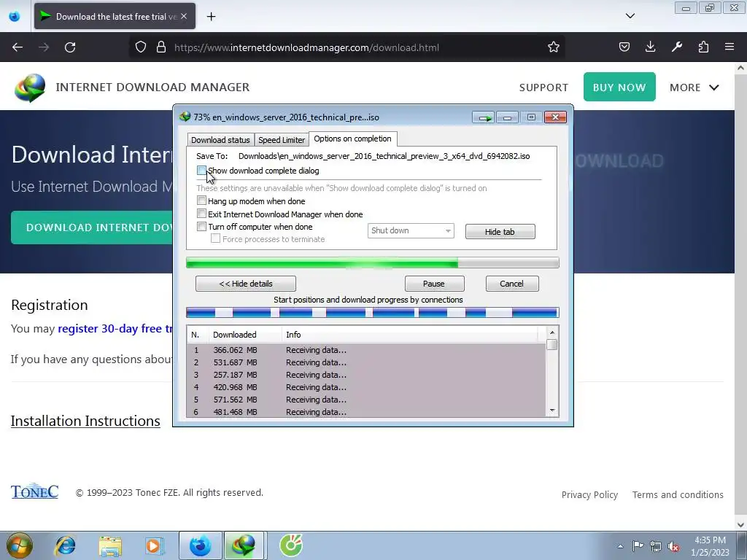Expand the MORE menu on website
Viewport: 747px width, 560px height.
tap(694, 87)
